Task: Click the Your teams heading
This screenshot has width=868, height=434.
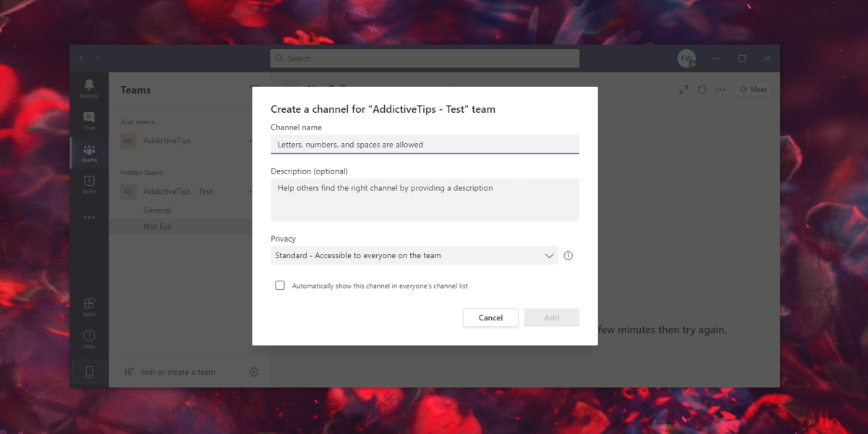Action: pos(137,122)
